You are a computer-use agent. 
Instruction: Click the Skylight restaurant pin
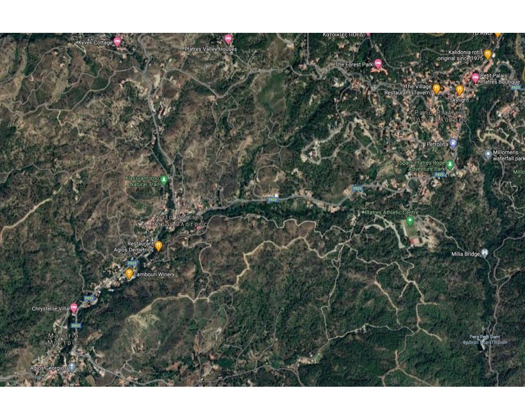click(459, 90)
